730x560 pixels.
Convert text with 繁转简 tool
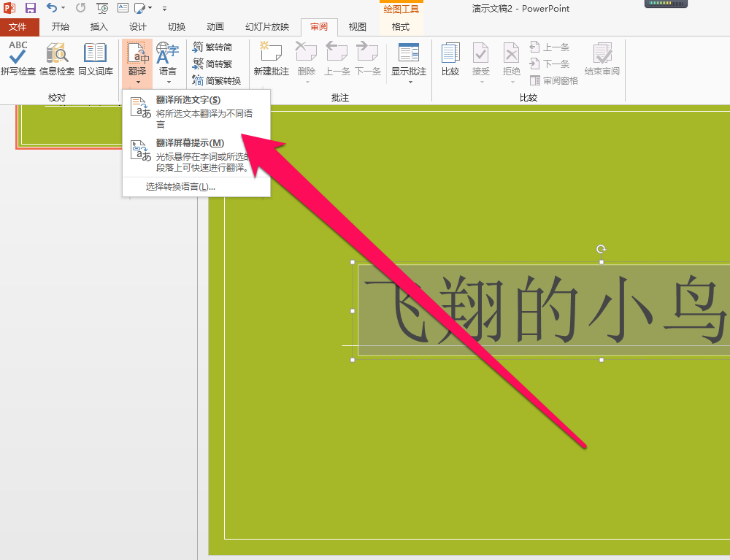[215, 46]
